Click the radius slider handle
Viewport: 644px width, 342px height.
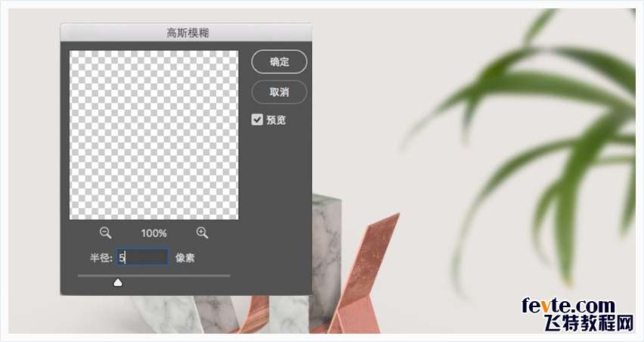point(118,282)
